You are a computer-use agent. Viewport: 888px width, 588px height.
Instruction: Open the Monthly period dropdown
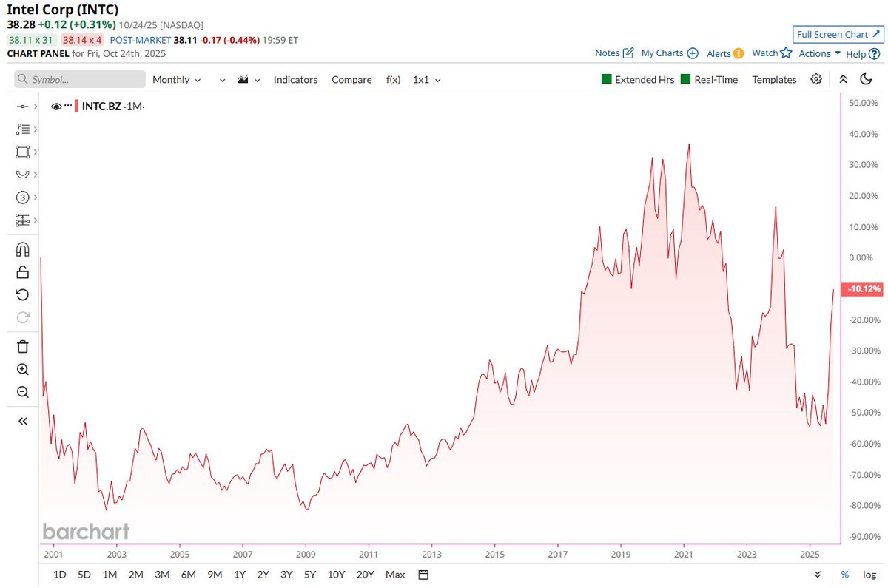pyautogui.click(x=176, y=79)
